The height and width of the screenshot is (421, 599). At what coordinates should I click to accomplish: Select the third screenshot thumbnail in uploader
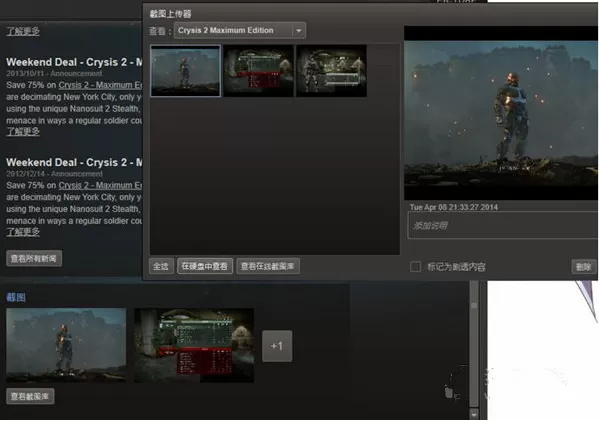point(332,71)
